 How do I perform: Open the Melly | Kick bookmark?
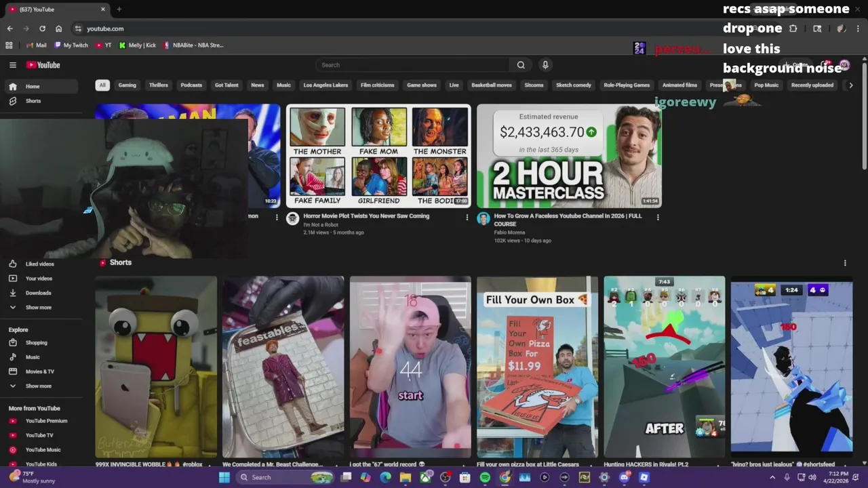pos(137,45)
